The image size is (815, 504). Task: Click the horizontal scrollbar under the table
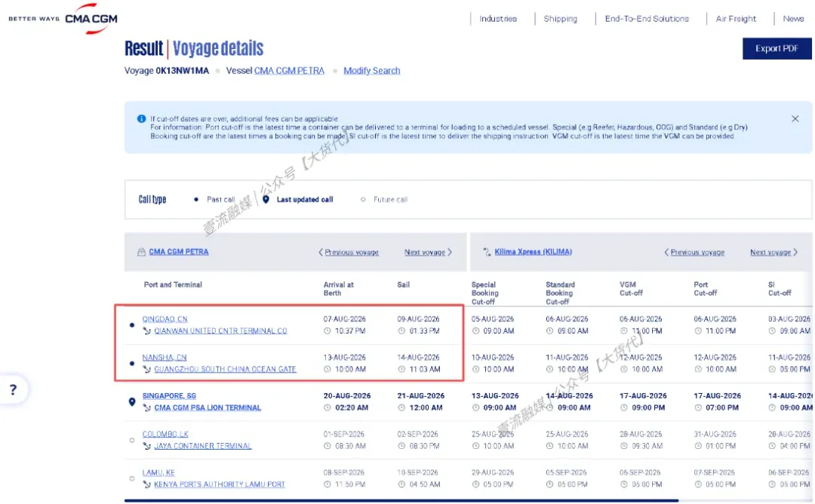[x=401, y=501]
